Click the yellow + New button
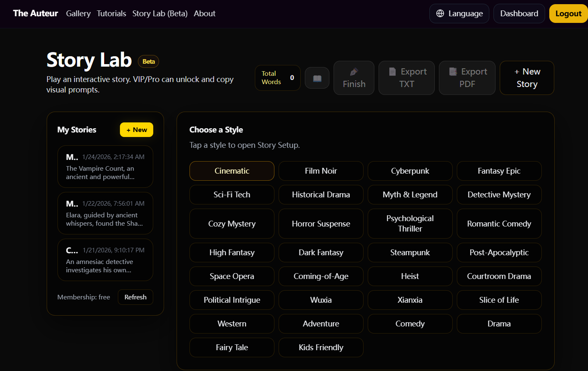 (137, 130)
